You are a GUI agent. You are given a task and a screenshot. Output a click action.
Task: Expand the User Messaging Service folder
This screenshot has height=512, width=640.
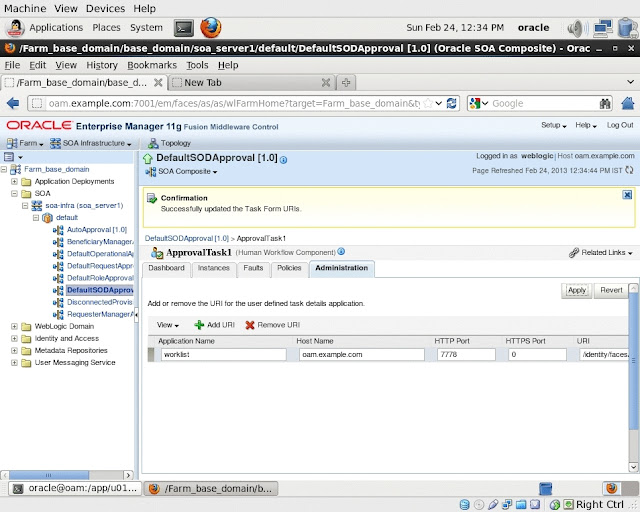click(x=14, y=363)
